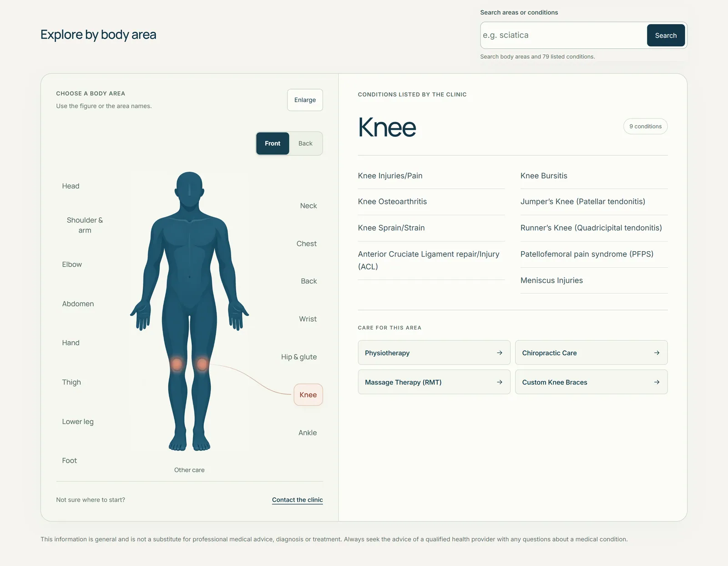Click the Enlarge button
Image resolution: width=728 pixels, height=566 pixels.
(x=305, y=100)
